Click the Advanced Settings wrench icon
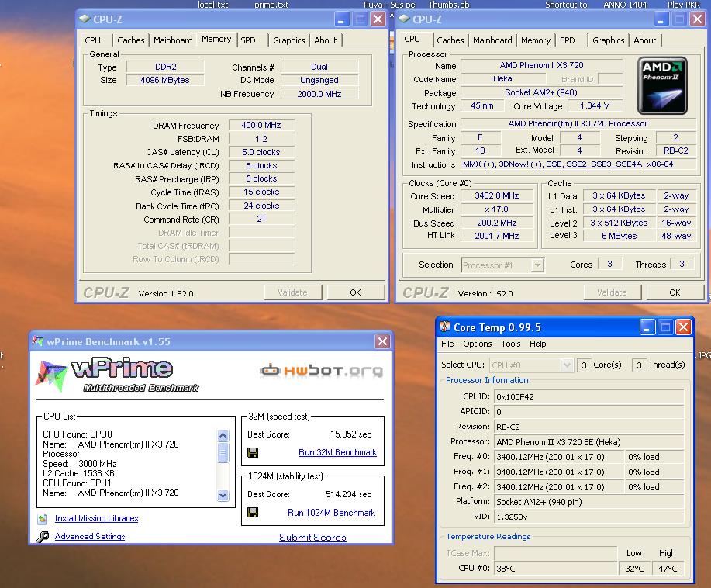711x588 pixels. (43, 537)
